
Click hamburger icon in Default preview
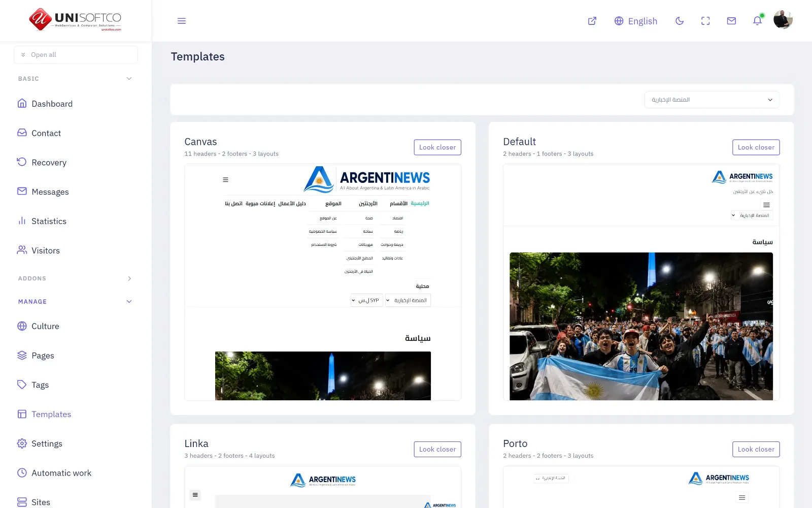(766, 205)
